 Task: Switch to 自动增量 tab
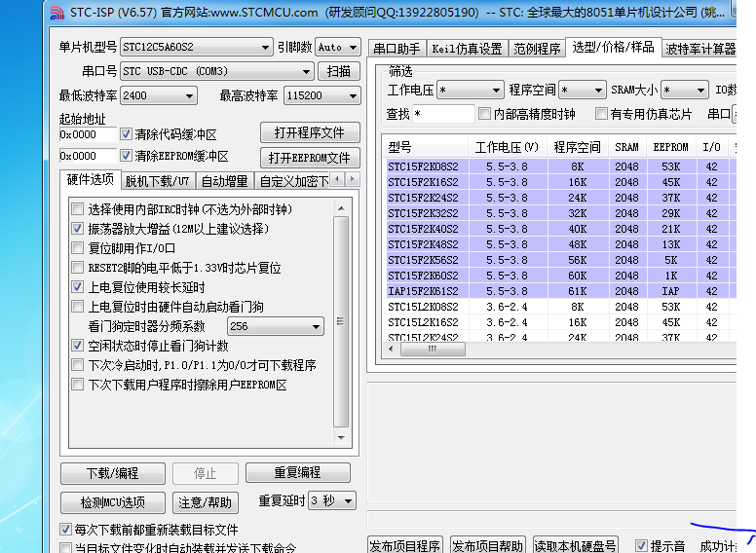point(224,181)
